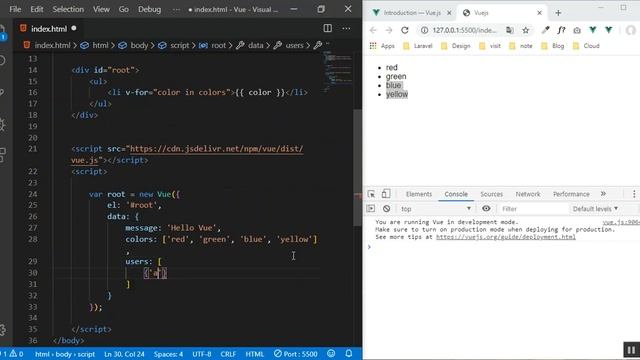The height and width of the screenshot is (360, 640).
Task: Open DevTools customize menu dots
Action: pyautogui.click(x=634, y=194)
